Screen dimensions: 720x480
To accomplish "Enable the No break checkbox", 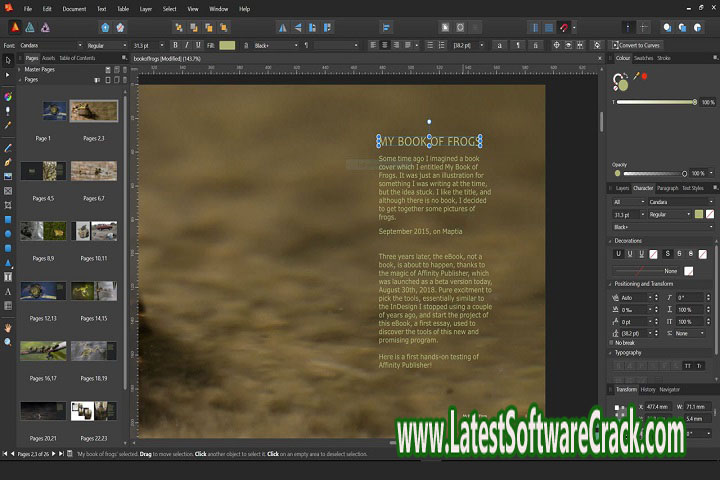I will [x=611, y=343].
